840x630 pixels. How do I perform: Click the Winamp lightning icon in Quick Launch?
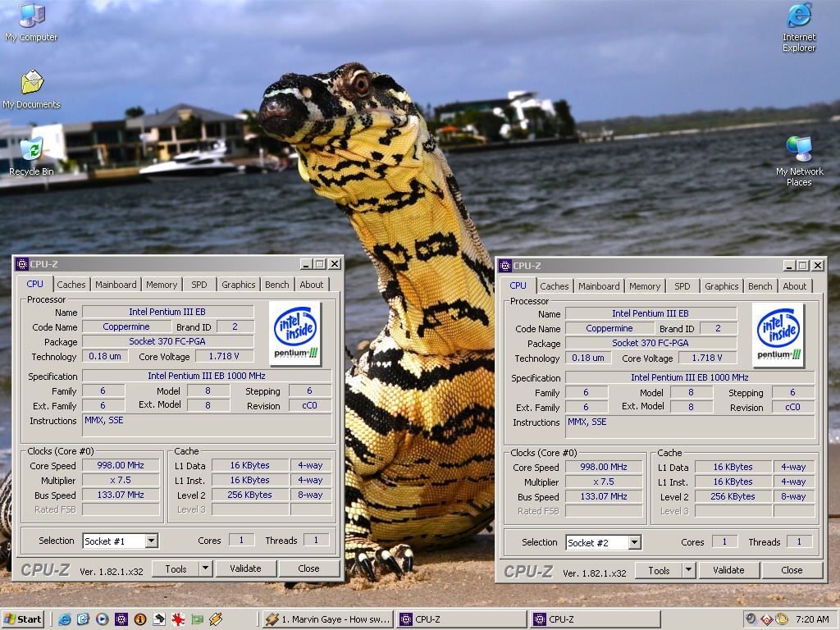[216, 619]
